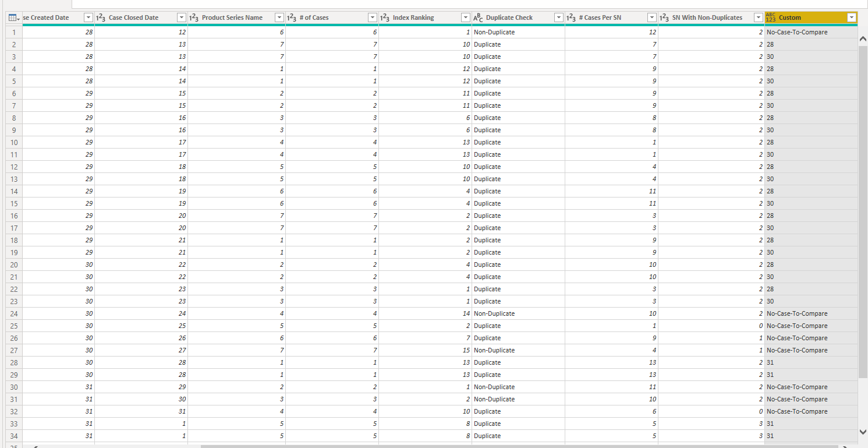This screenshot has width=868, height=448.
Task: Open the Created Date column filter dropdown
Action: tap(88, 17)
